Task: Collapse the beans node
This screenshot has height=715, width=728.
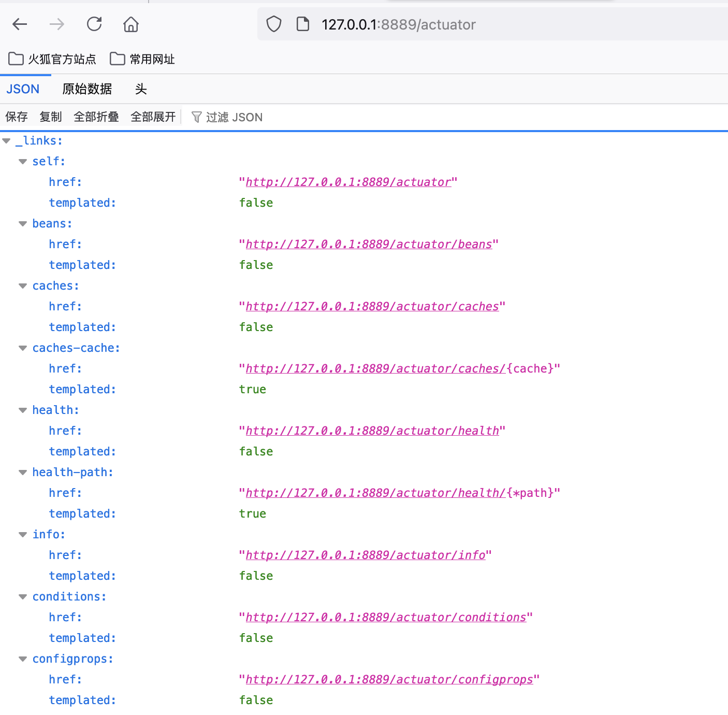Action: tap(23, 224)
